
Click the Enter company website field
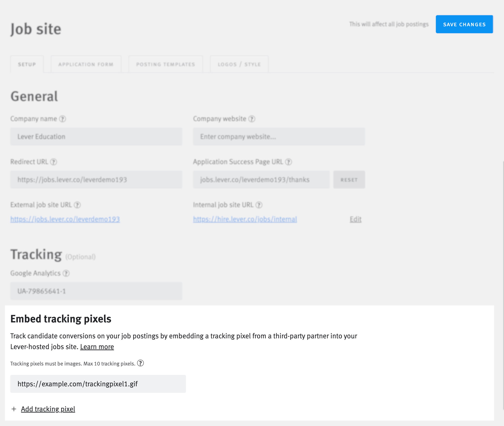[279, 137]
